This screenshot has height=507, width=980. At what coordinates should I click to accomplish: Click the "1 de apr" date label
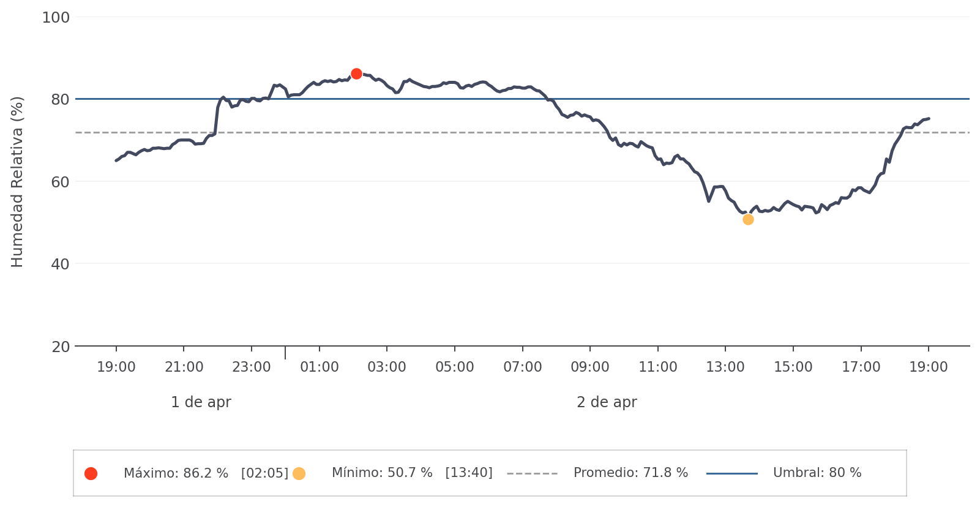201,402
